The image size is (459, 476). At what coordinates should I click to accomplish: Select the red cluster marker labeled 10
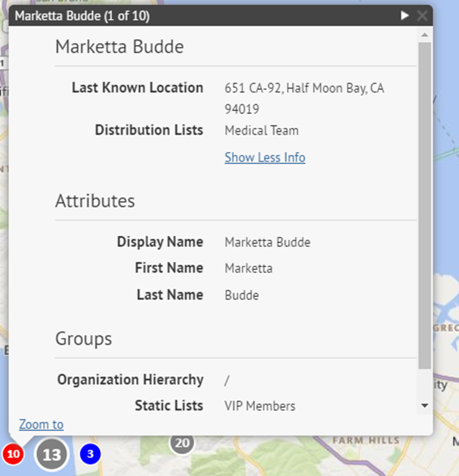coord(13,454)
